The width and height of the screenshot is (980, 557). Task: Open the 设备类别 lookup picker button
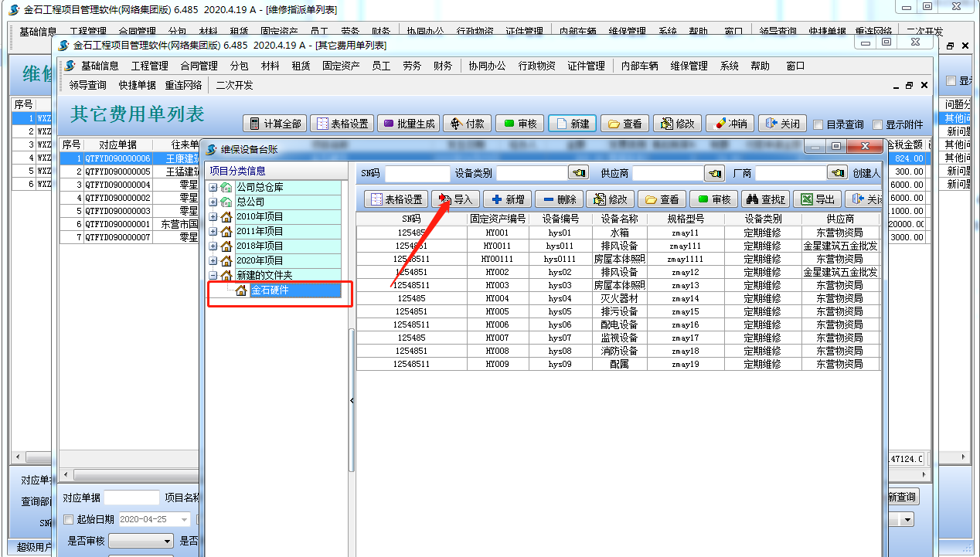pos(577,173)
